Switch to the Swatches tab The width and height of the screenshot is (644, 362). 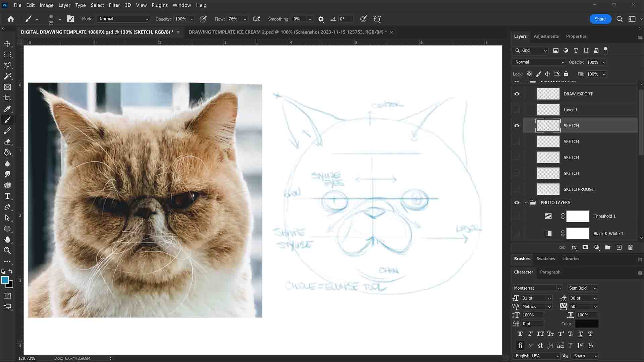tap(546, 258)
